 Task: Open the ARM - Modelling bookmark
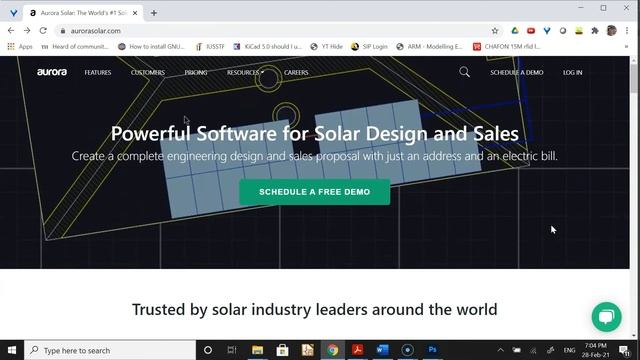tap(429, 47)
